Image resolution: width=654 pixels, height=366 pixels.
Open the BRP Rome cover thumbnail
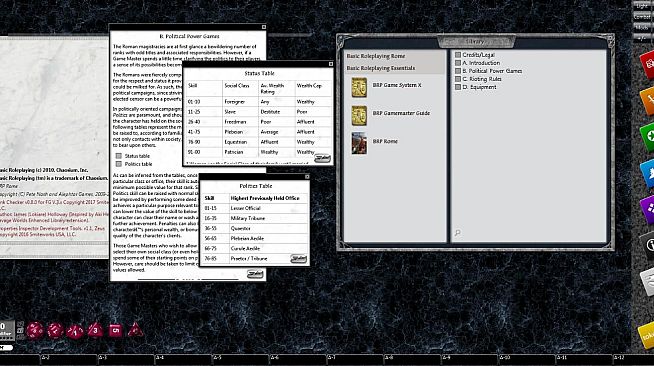[359, 143]
